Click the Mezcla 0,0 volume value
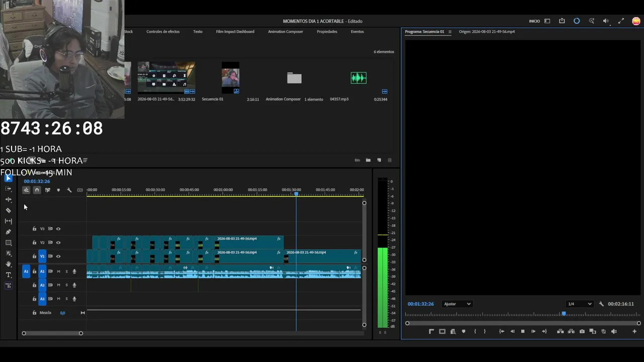This screenshot has width=644, height=362. click(x=62, y=313)
